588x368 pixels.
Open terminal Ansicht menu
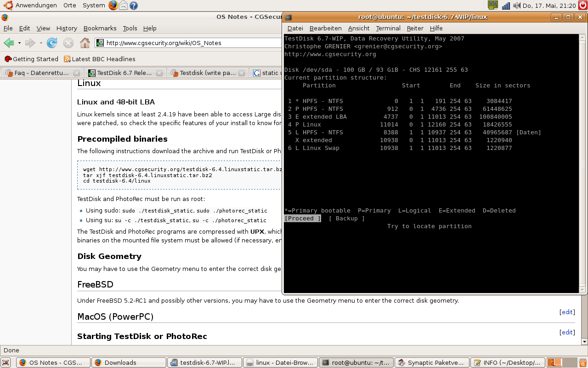coord(359,28)
